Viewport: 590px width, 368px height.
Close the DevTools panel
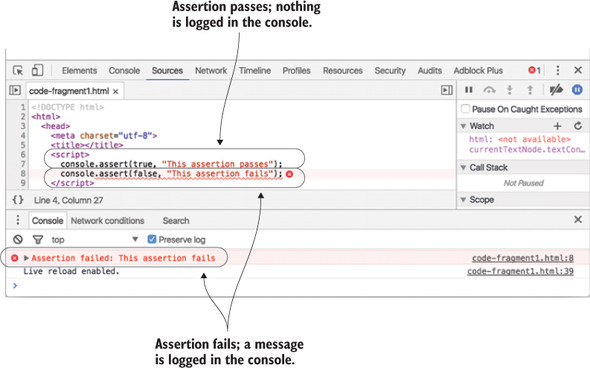click(x=578, y=70)
